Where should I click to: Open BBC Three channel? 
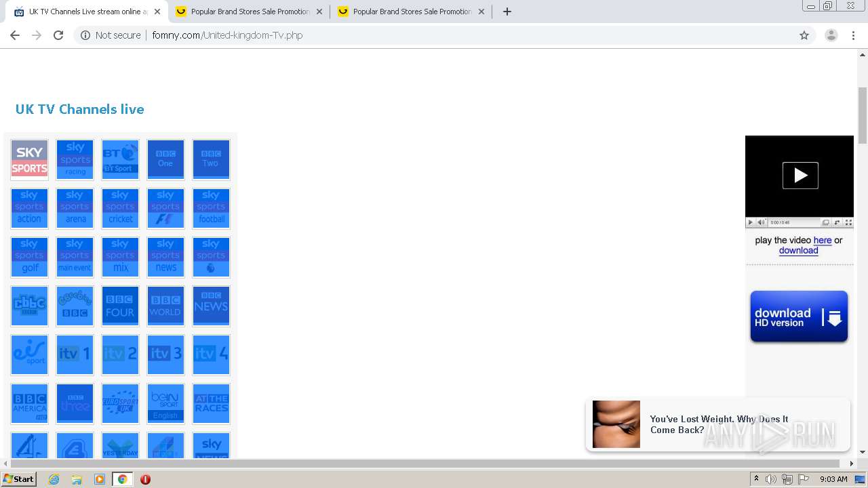pos(75,403)
